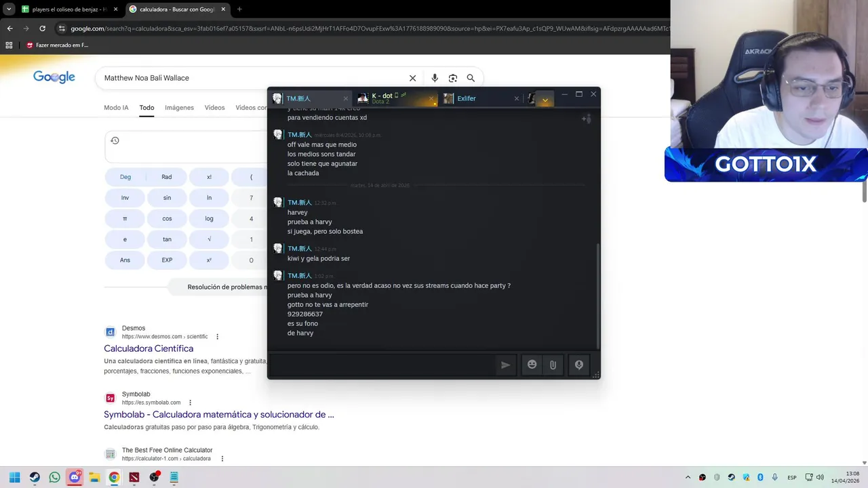The width and height of the screenshot is (868, 488).
Task: Open File Explorer from the taskbar
Action: (x=94, y=477)
